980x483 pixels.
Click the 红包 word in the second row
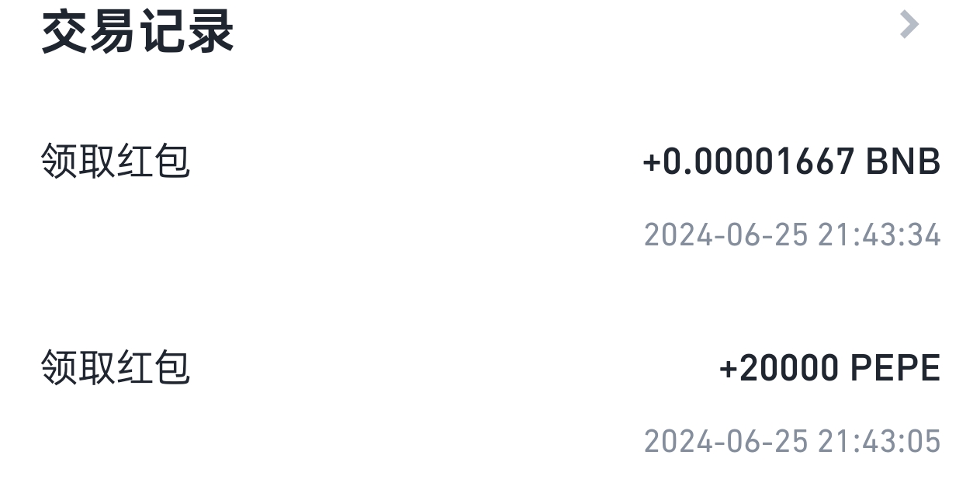pyautogui.click(x=153, y=367)
